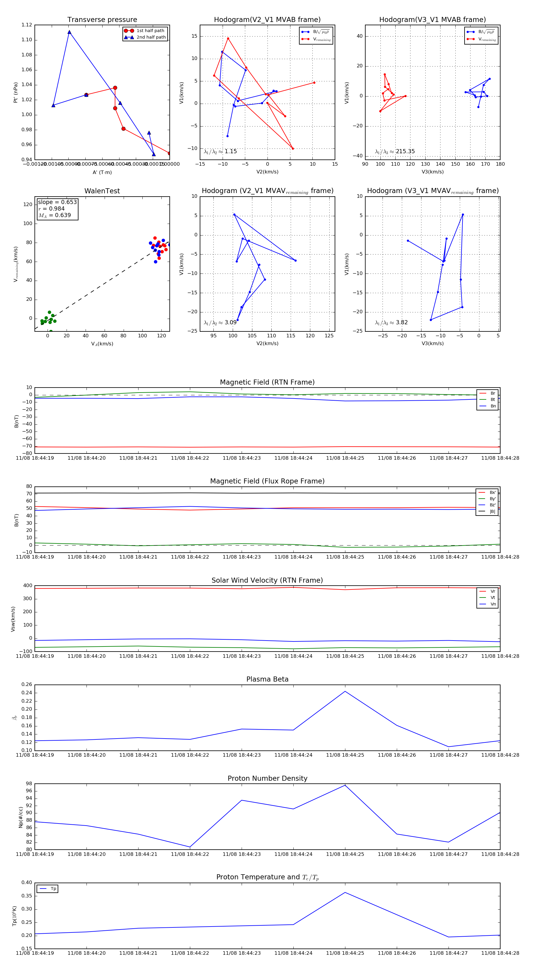Select the 'Tp' legend entry

click(x=48, y=889)
